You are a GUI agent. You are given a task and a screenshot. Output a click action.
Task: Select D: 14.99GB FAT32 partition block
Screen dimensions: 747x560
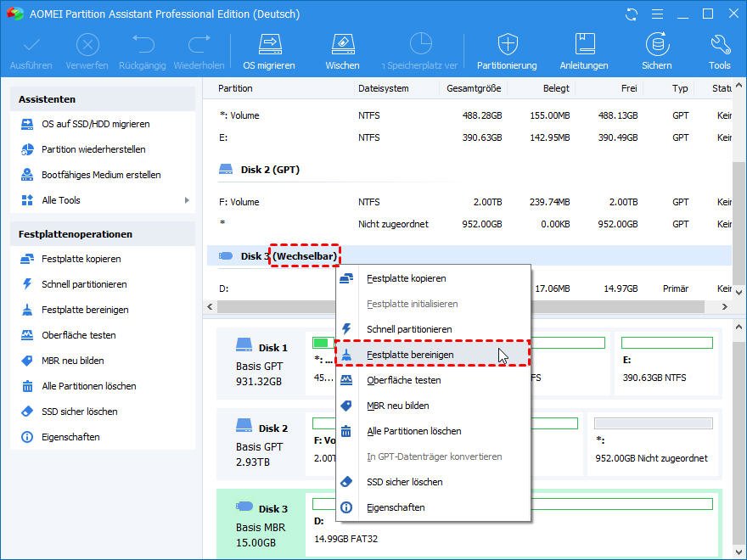point(513,524)
